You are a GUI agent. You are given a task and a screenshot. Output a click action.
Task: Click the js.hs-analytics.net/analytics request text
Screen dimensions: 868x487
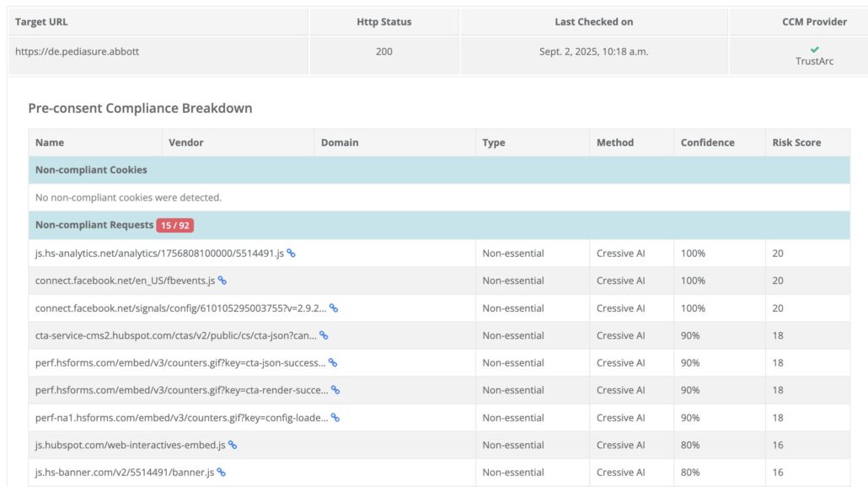[x=159, y=254]
